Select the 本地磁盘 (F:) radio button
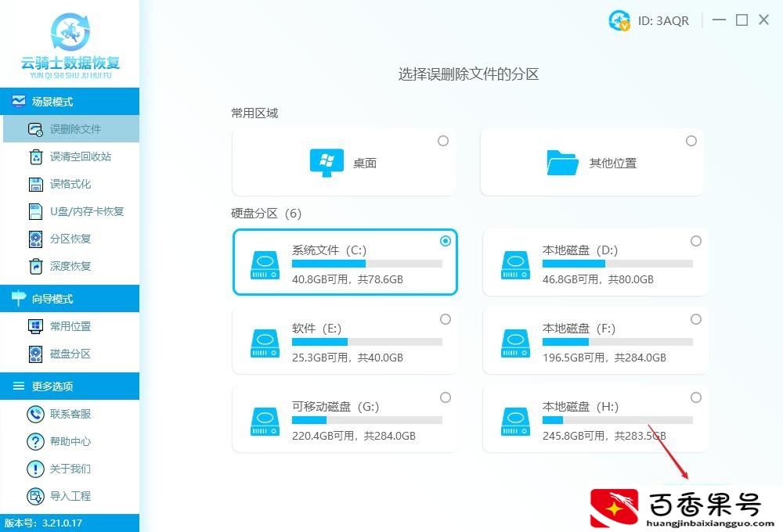 (695, 319)
